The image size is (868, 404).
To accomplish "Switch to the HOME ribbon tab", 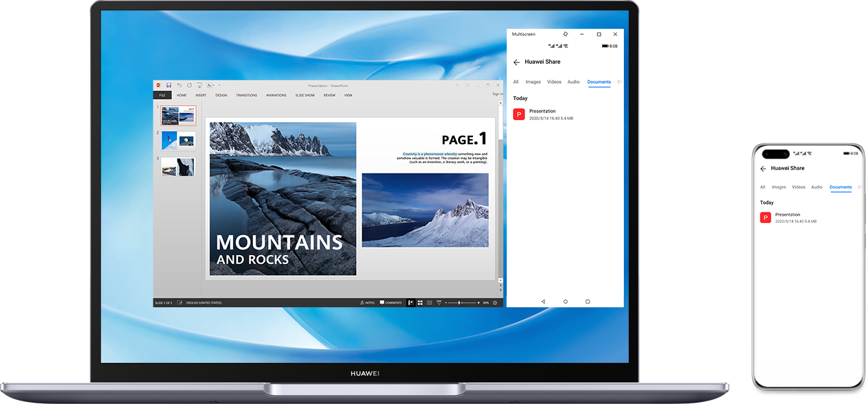I will pyautogui.click(x=182, y=95).
